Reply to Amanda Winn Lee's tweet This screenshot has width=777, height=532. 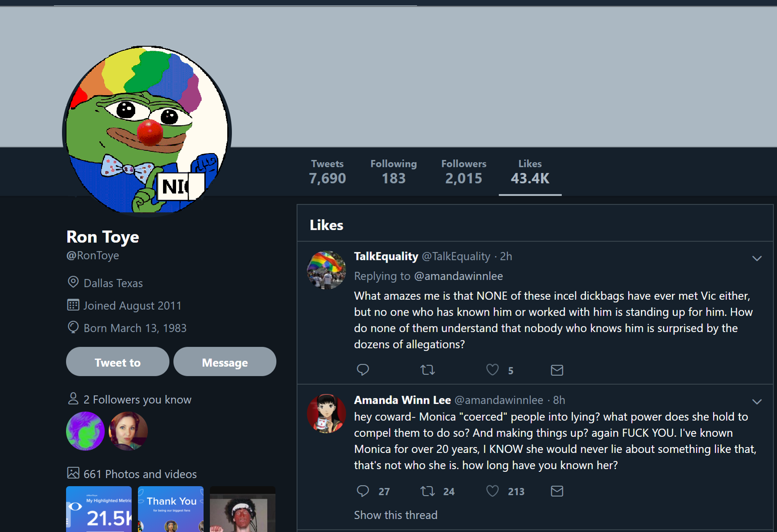(362, 491)
